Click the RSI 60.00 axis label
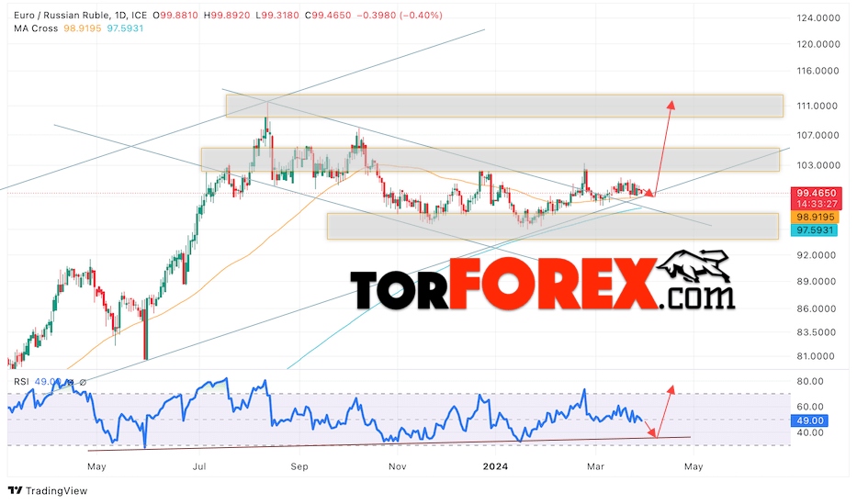Screen dimensions: 857x504 click(x=810, y=407)
